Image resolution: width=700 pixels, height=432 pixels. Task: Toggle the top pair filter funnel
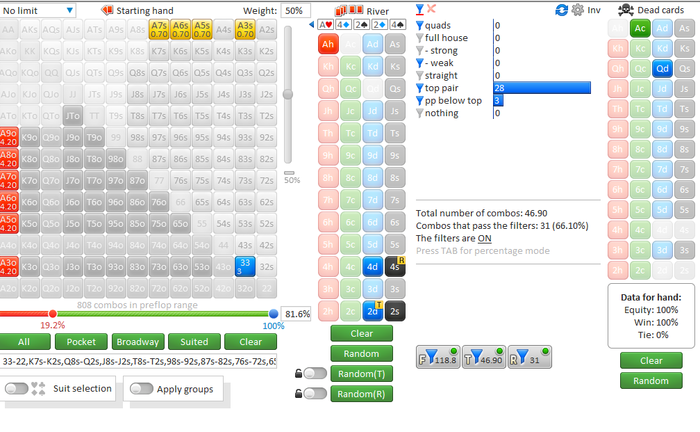pos(420,88)
